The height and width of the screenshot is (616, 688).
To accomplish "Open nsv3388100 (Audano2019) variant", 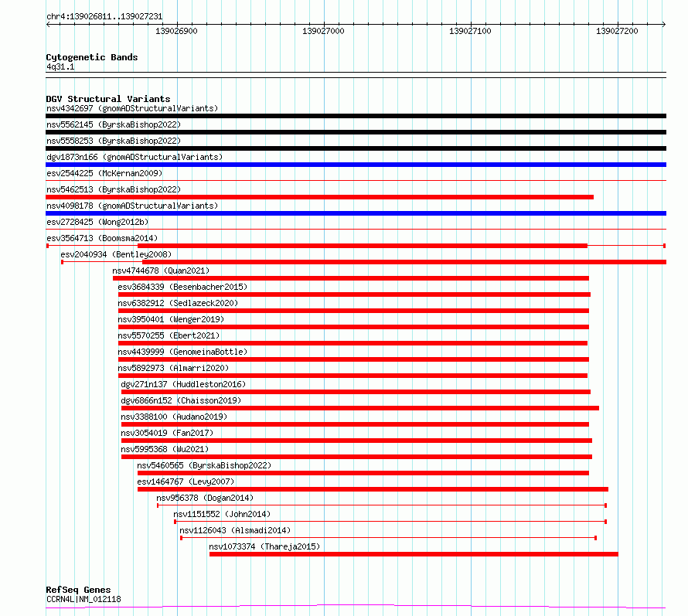I will pyautogui.click(x=174, y=417).
